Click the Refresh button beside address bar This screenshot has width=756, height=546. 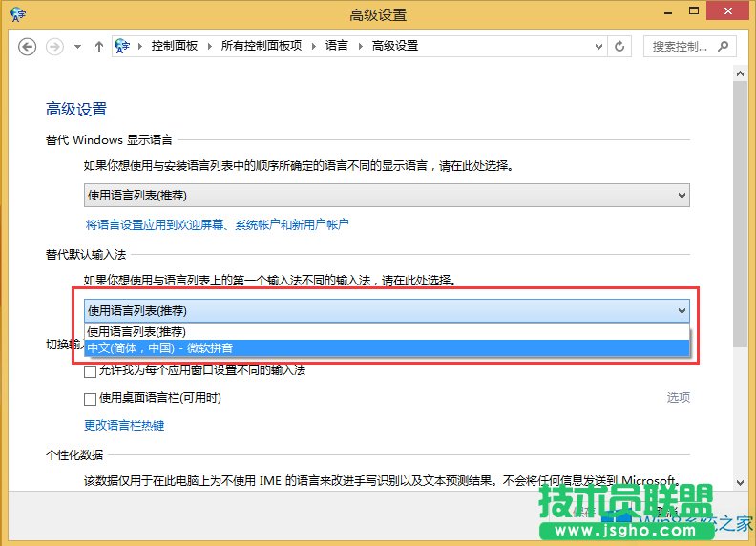tap(620, 46)
